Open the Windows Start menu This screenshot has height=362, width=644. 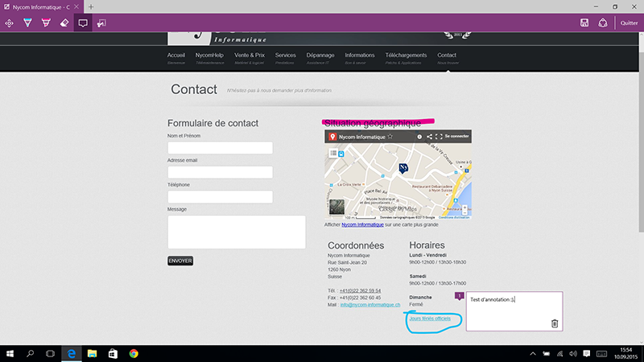[x=10, y=353]
